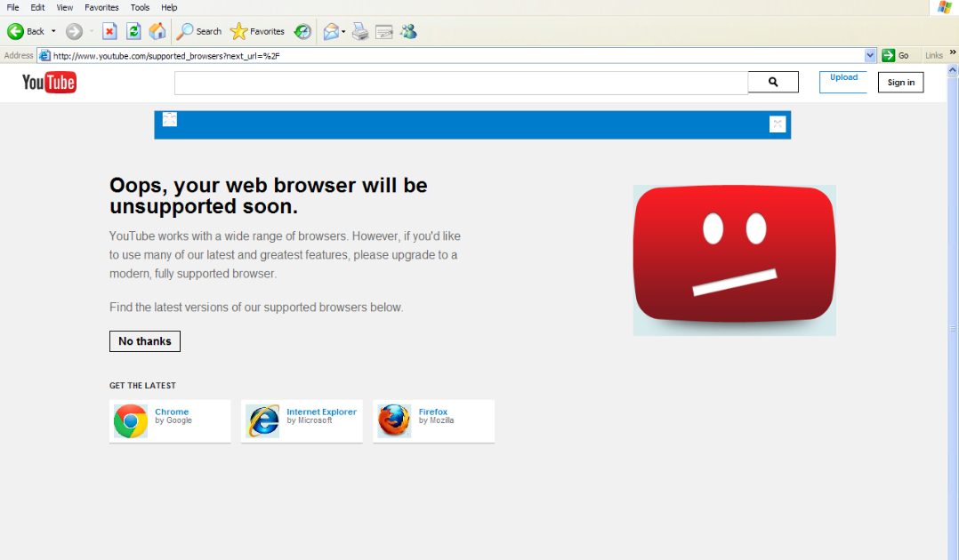
Task: Open the Search magnifier in the toolbar
Action: click(x=198, y=31)
